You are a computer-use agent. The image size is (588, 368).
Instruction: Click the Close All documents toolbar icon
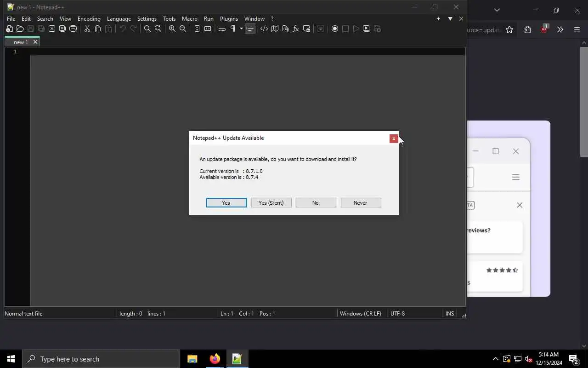coord(62,29)
